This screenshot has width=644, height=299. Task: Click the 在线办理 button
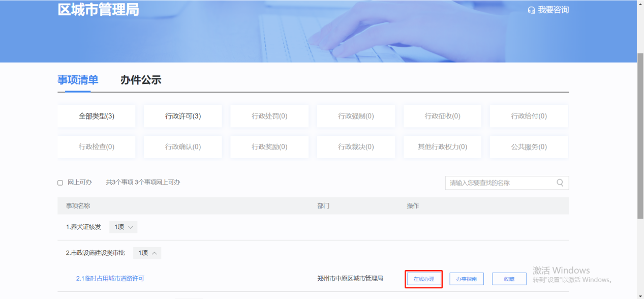point(424,279)
